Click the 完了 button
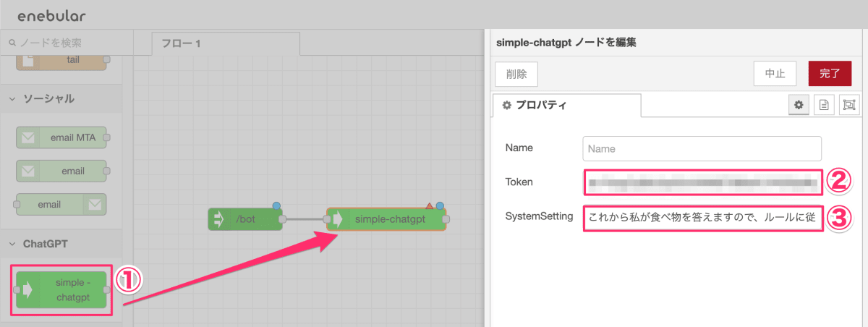This screenshot has width=868, height=327. click(x=830, y=74)
